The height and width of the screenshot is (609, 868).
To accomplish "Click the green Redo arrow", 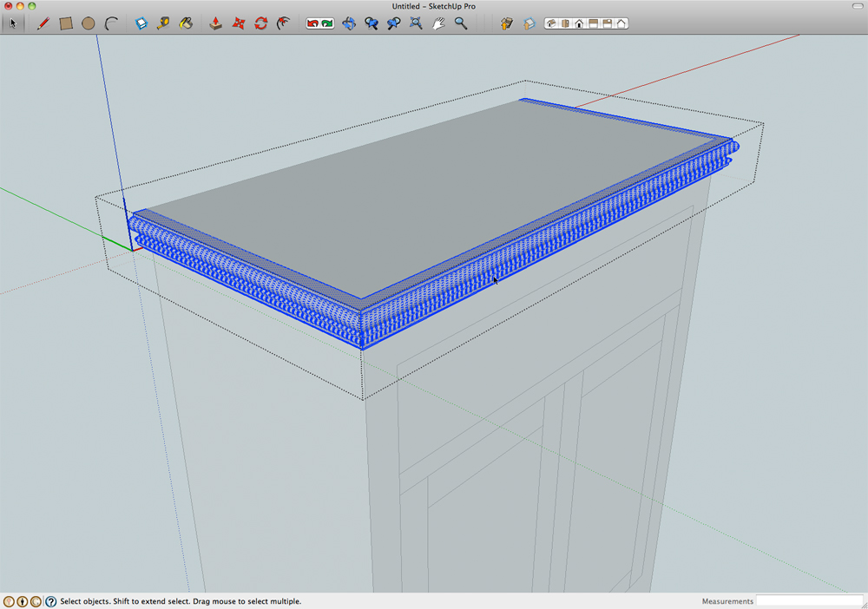I will click(327, 23).
